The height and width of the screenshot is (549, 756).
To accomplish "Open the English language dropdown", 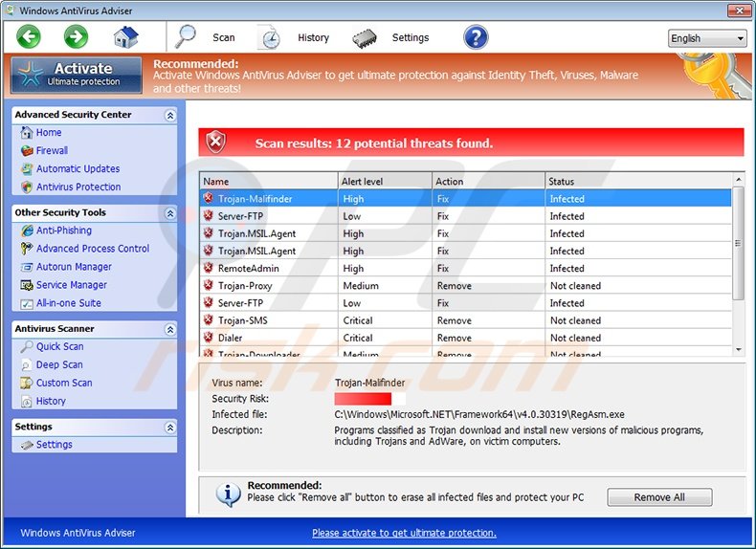I will click(x=707, y=38).
